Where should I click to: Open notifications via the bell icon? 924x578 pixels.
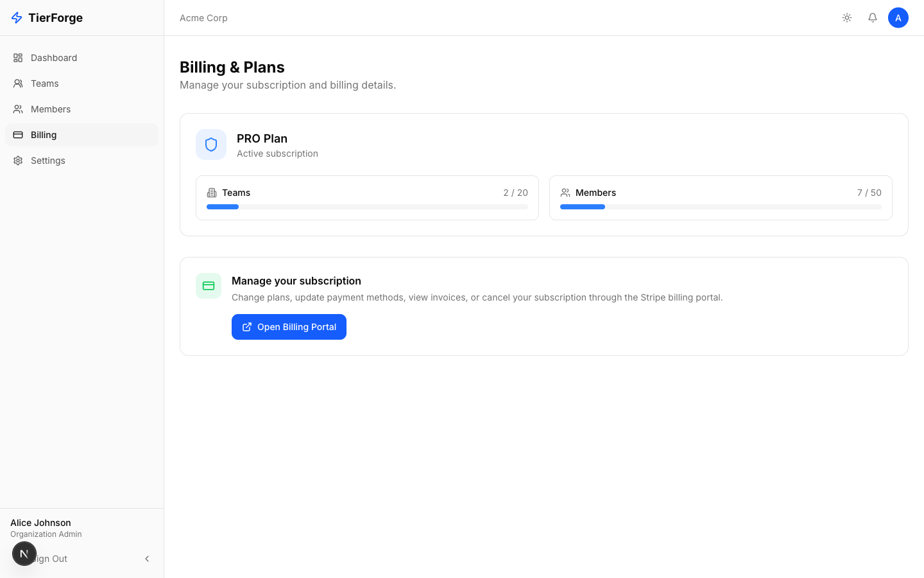[873, 18]
